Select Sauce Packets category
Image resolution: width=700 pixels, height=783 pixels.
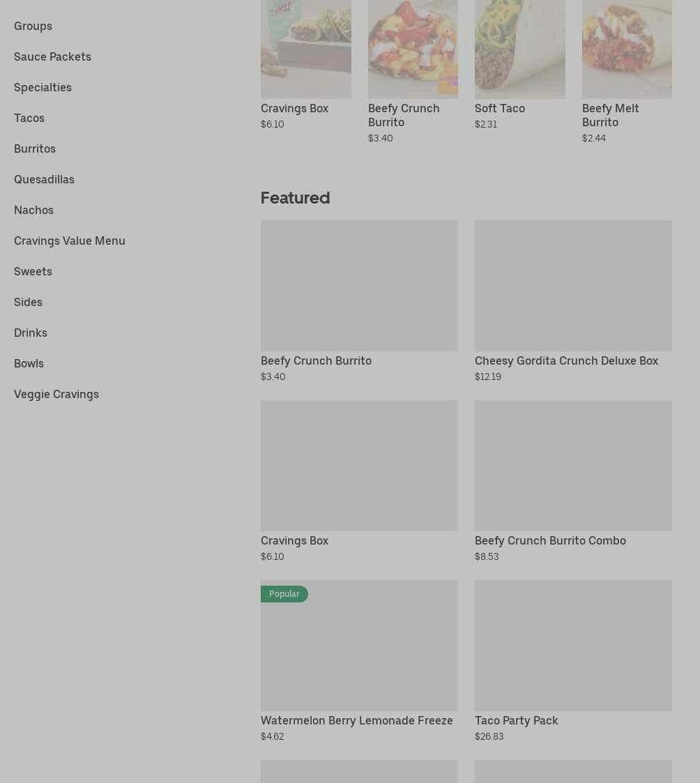click(52, 57)
